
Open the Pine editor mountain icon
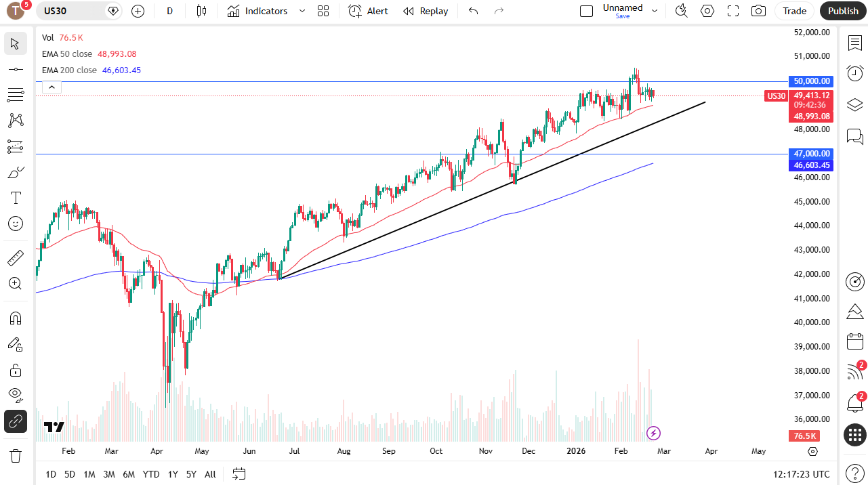[855, 312]
